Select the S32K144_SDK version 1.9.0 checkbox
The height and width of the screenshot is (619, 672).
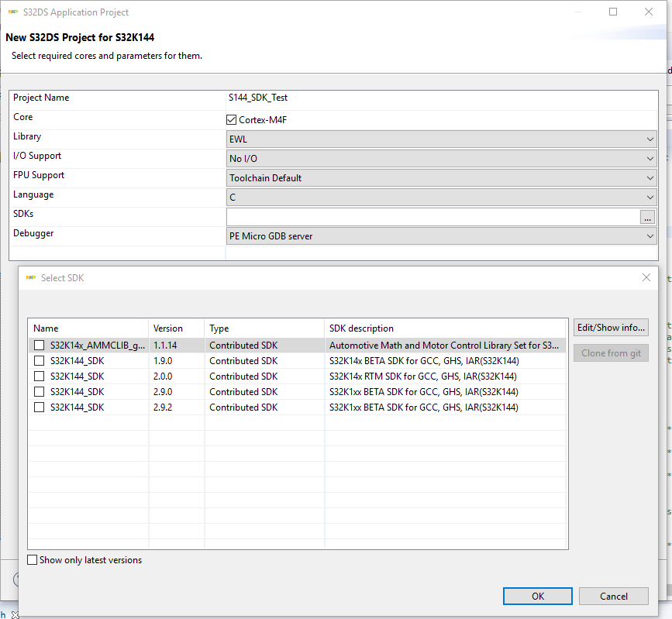(x=39, y=361)
